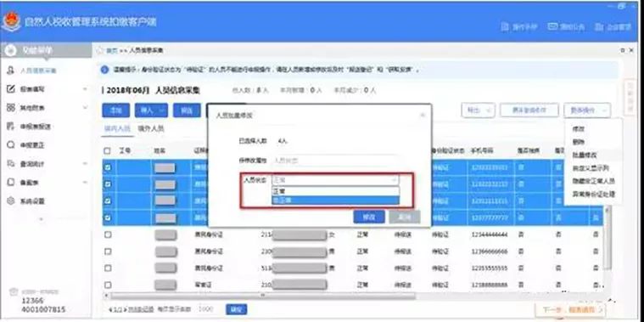Check the row with phone 12355555555
The width and height of the screenshot is (644, 322).
click(x=108, y=268)
